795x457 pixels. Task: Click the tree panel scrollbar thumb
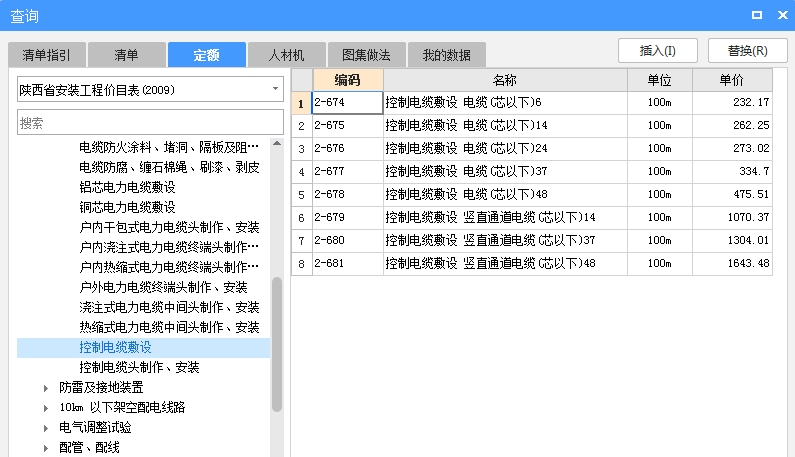point(277,344)
